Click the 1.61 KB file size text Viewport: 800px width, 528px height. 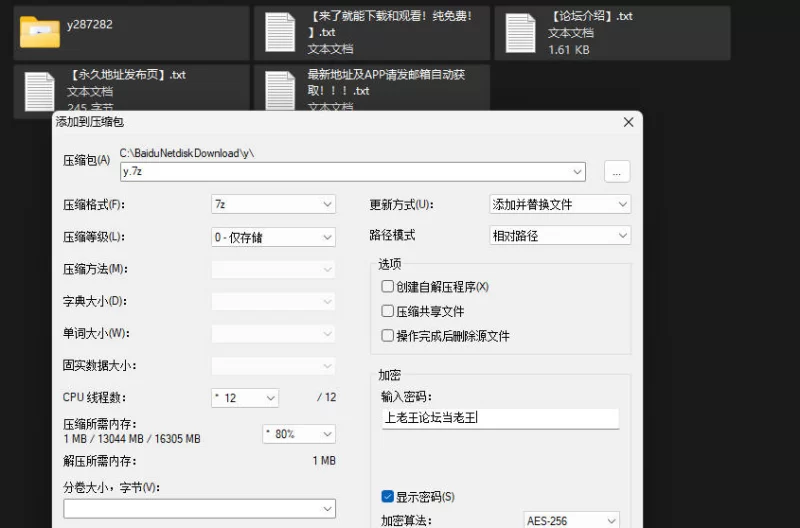pyautogui.click(x=569, y=49)
